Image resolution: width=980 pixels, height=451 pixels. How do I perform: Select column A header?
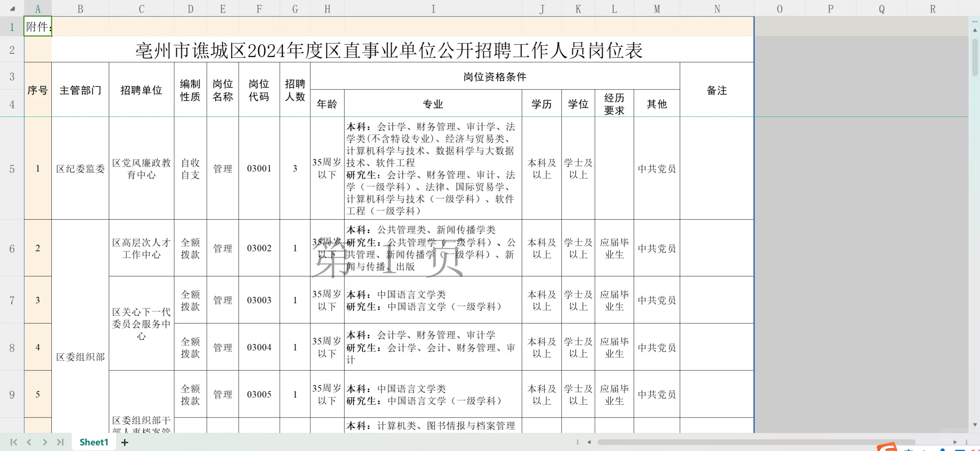tap(38, 8)
